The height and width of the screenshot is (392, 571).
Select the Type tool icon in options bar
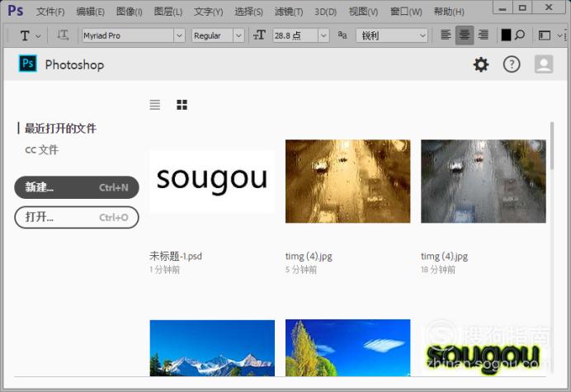point(25,35)
